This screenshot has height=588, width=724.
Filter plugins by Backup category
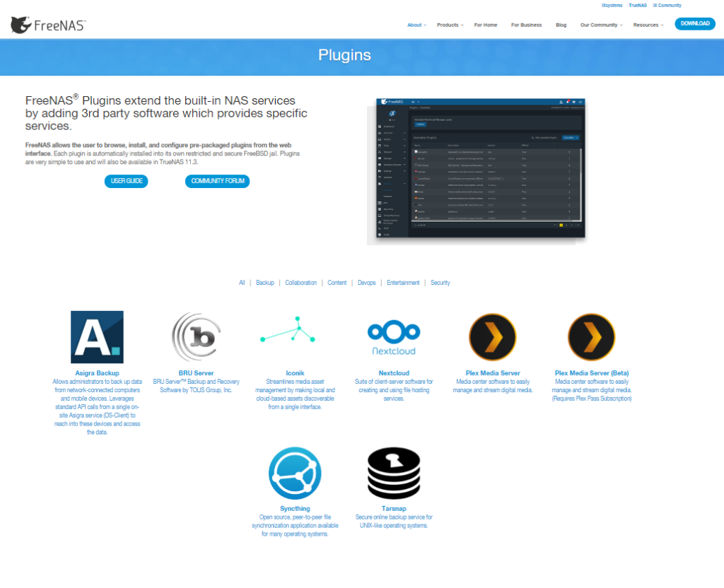click(265, 283)
